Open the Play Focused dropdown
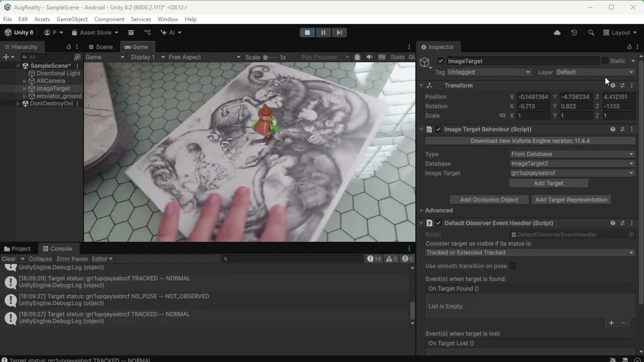This screenshot has width=644, height=362. (325, 57)
